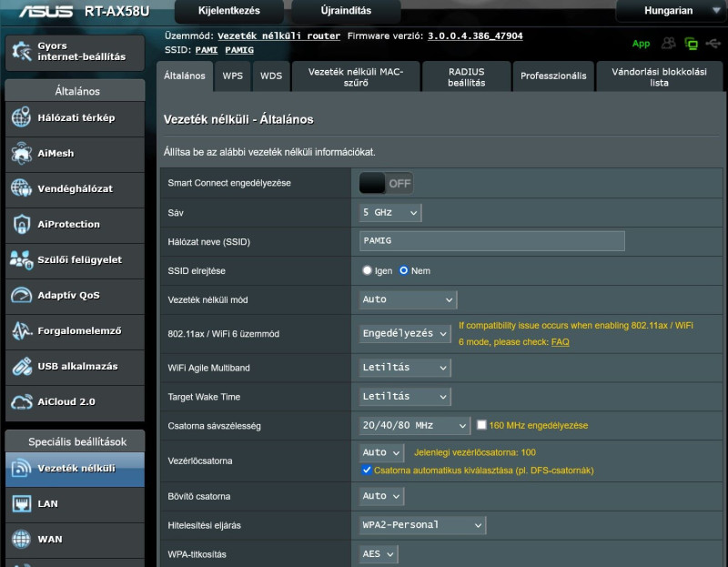The width and height of the screenshot is (728, 567).
Task: Click the ASUS logo
Action: (46, 11)
